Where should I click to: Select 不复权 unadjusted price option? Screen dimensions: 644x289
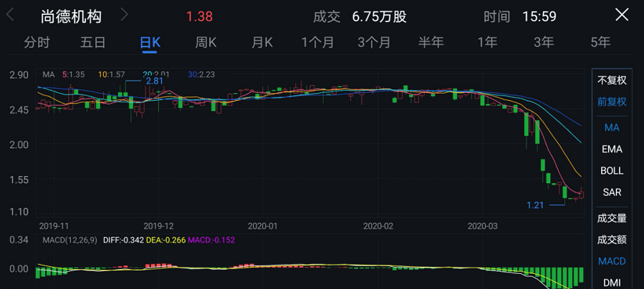(x=612, y=80)
